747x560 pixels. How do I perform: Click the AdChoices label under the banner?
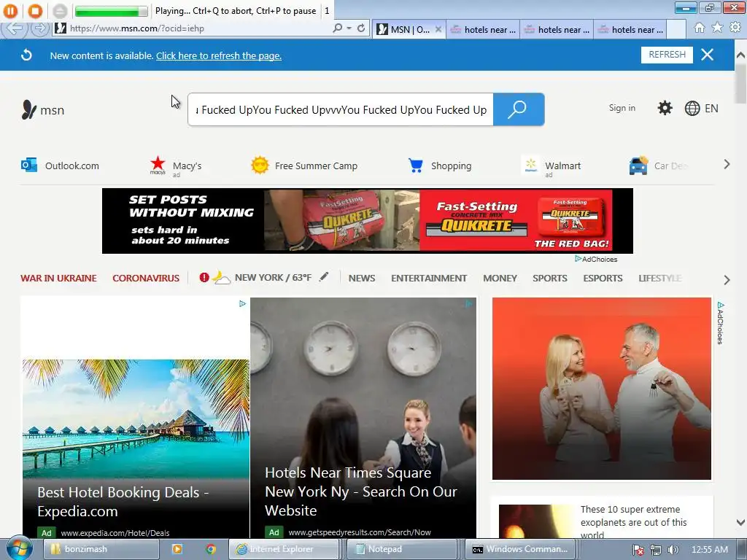click(596, 259)
